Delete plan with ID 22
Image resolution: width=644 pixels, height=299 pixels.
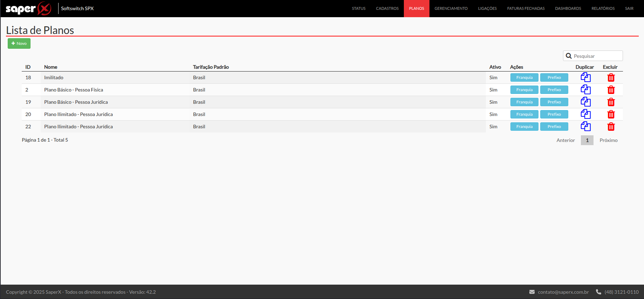coord(611,127)
